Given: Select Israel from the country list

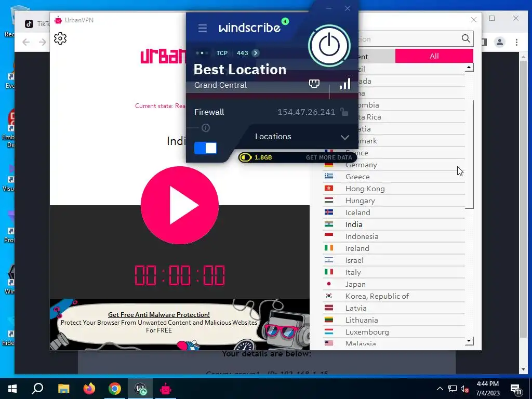Looking at the screenshot, I should coord(394,260).
